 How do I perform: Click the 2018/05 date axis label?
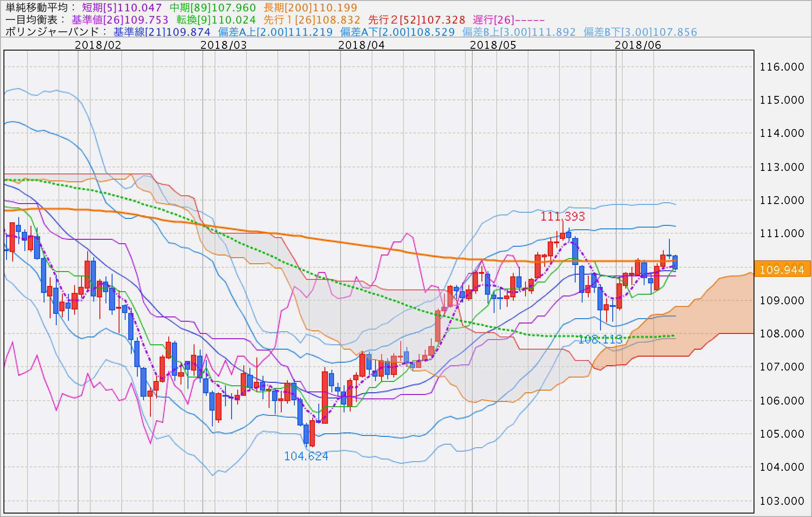(x=493, y=45)
